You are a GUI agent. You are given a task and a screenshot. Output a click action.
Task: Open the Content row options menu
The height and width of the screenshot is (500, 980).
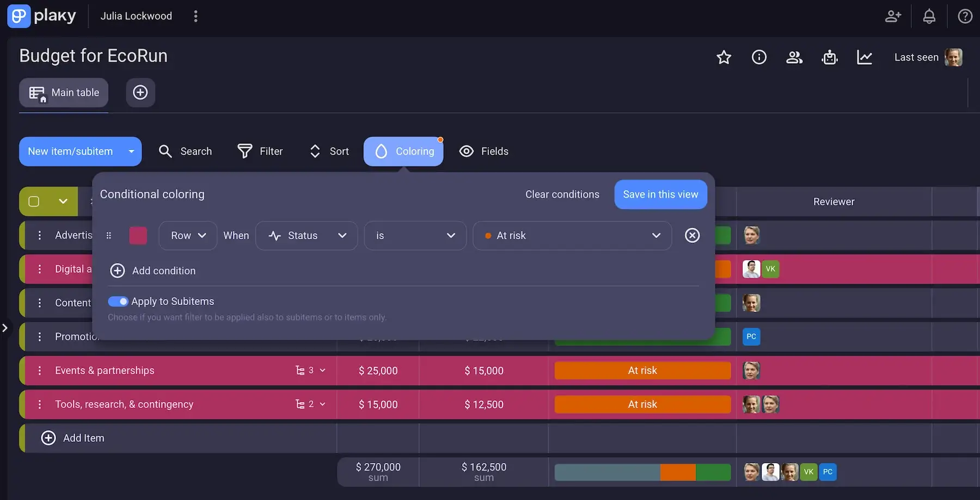[40, 303]
